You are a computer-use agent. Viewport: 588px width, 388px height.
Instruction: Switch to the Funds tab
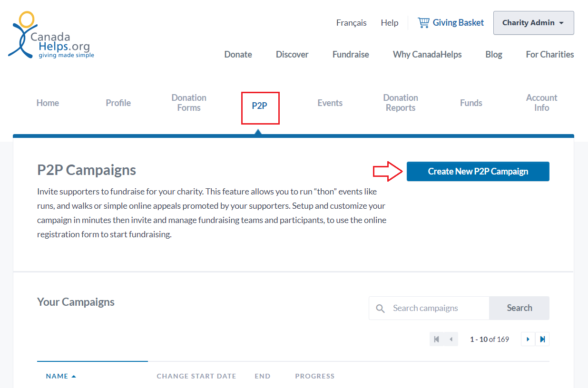tap(471, 103)
